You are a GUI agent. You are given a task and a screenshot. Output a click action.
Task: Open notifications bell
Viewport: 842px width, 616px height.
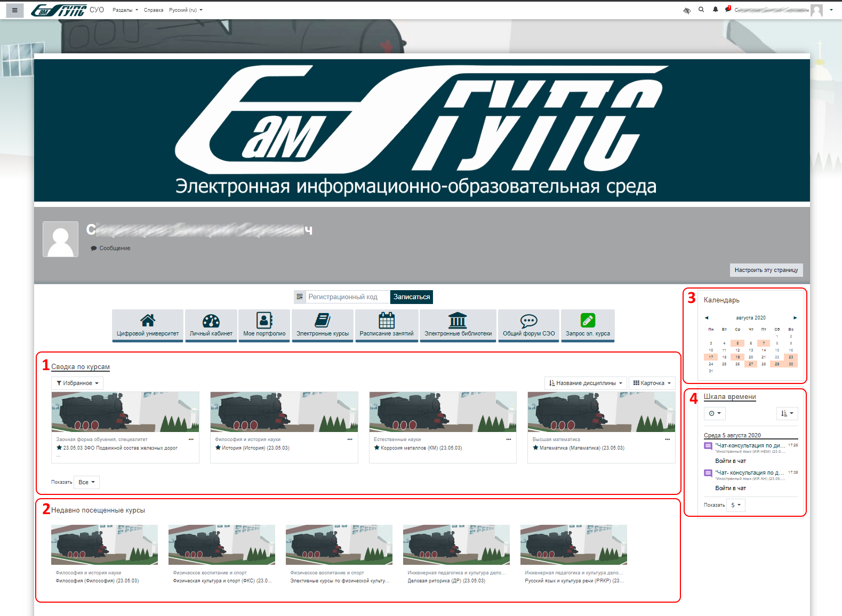(x=715, y=10)
